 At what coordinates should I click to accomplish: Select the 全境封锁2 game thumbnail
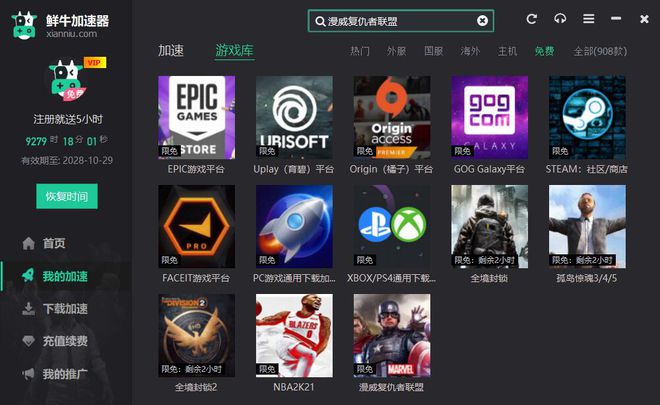(197, 336)
